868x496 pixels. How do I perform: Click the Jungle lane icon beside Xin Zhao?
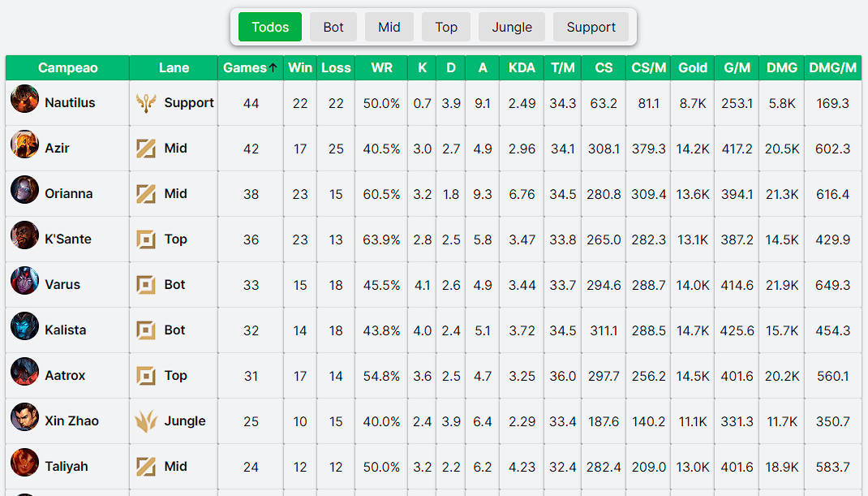click(146, 421)
